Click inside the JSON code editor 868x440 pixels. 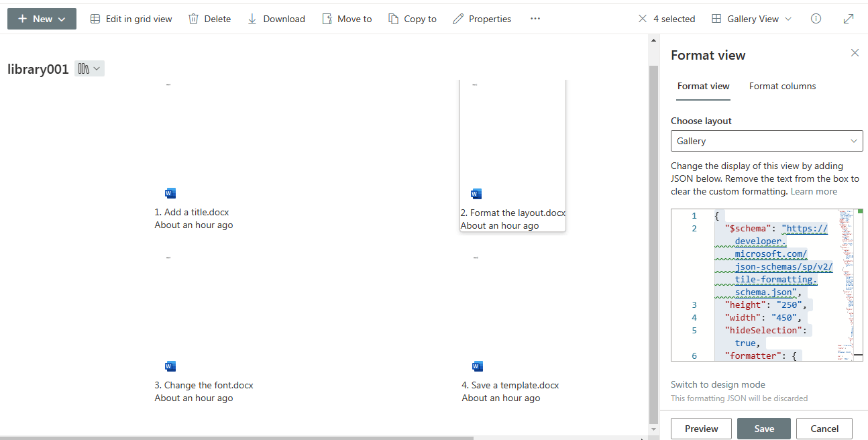pyautogui.click(x=767, y=285)
